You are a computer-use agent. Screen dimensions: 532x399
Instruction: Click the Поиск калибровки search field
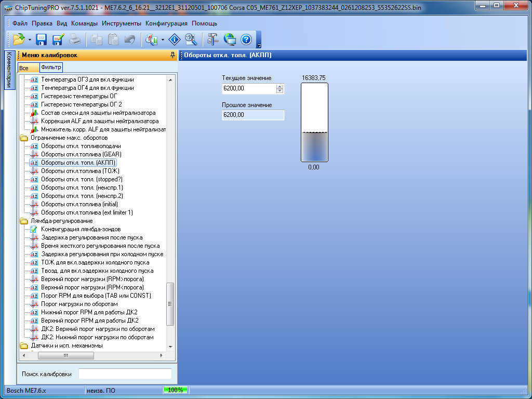tap(125, 374)
